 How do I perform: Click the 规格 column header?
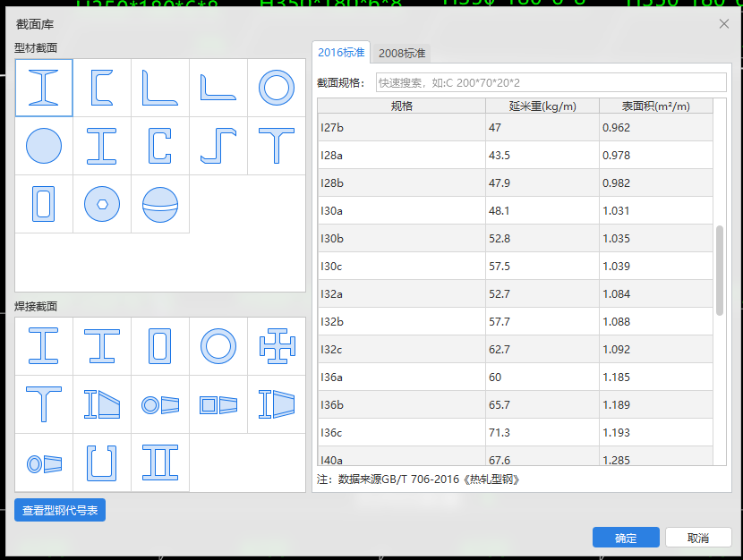[x=401, y=106]
